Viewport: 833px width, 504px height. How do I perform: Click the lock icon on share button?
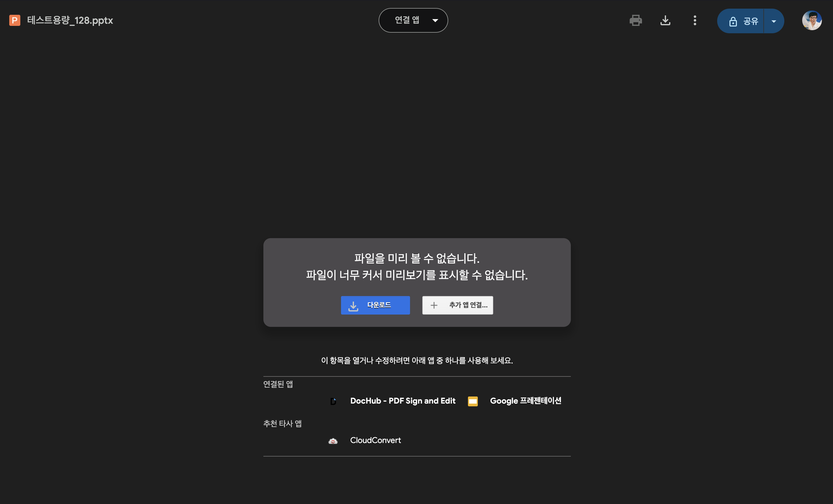733,21
